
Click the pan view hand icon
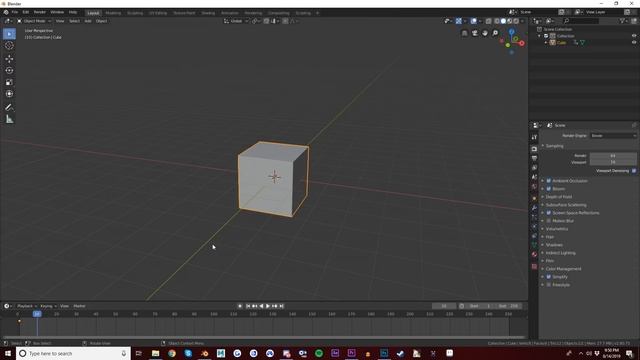tap(485, 33)
